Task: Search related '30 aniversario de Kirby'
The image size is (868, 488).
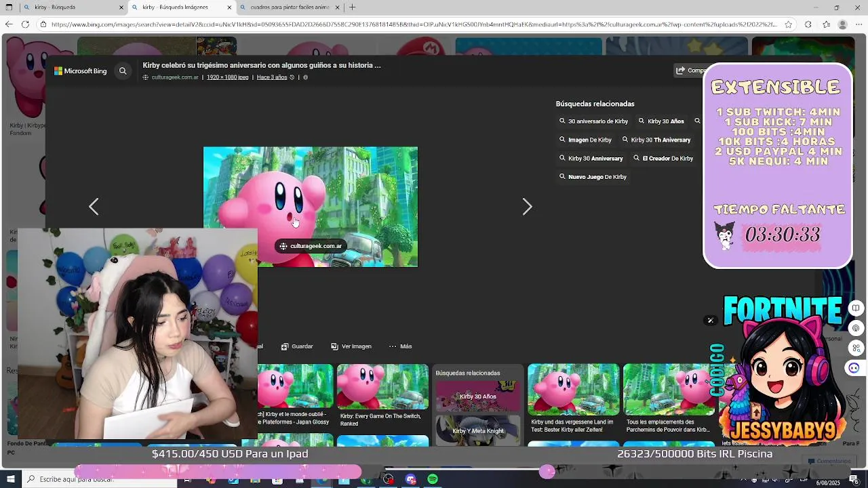Action: [593, 121]
